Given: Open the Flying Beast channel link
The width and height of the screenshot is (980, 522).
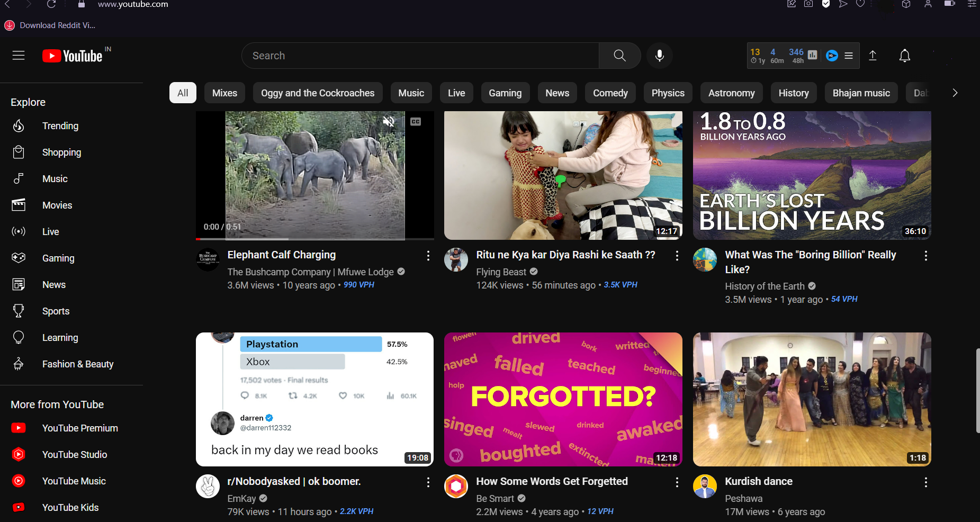Looking at the screenshot, I should click(501, 272).
